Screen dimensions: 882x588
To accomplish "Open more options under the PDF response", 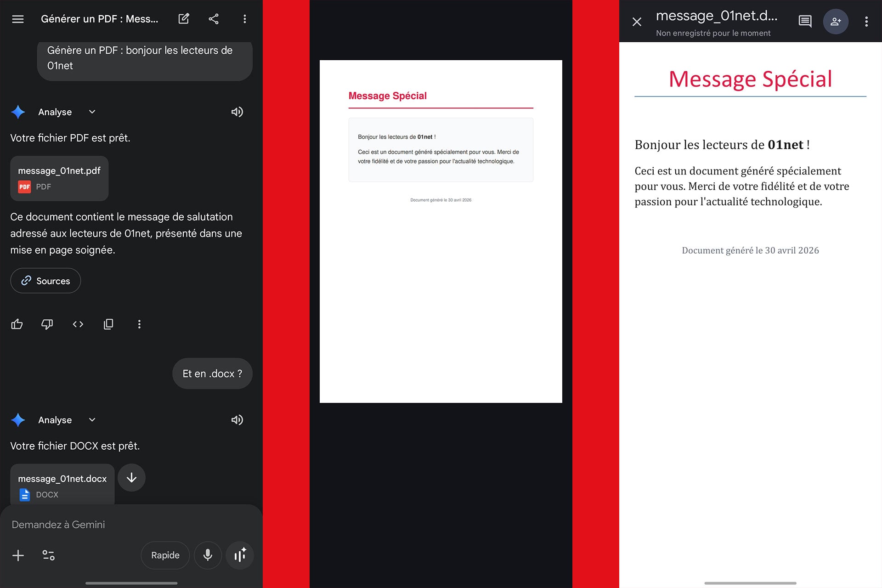I will coord(139,324).
